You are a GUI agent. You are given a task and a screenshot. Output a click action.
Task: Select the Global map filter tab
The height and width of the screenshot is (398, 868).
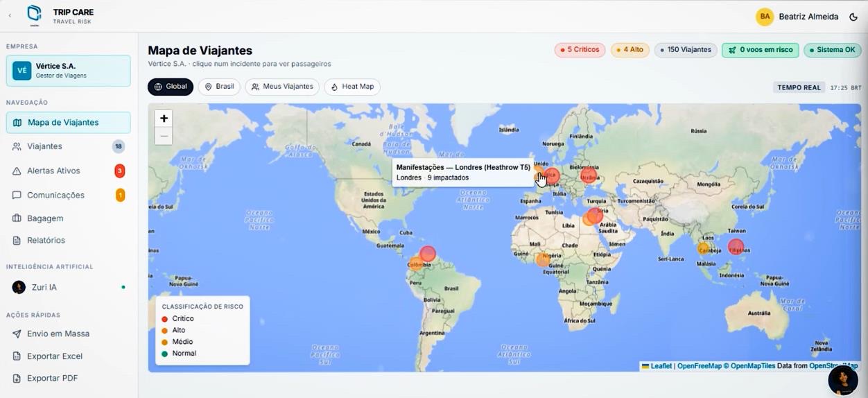[171, 87]
